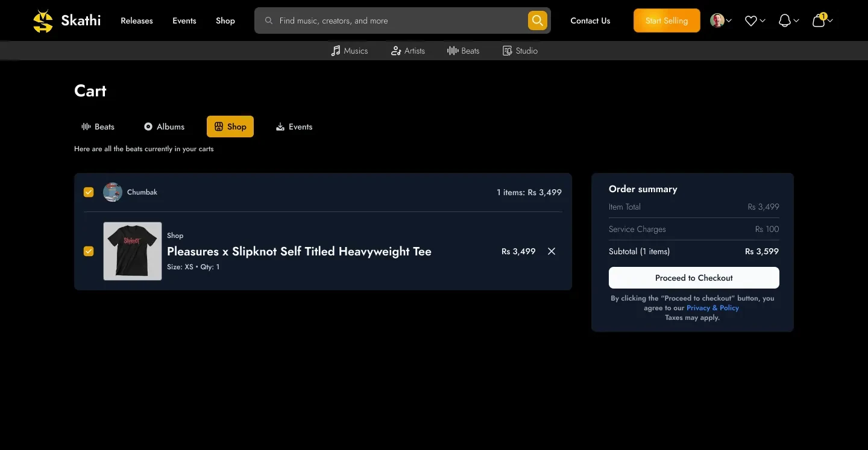Viewport: 868px width, 450px height.
Task: Open the shopping cart bag icon
Action: point(818,21)
